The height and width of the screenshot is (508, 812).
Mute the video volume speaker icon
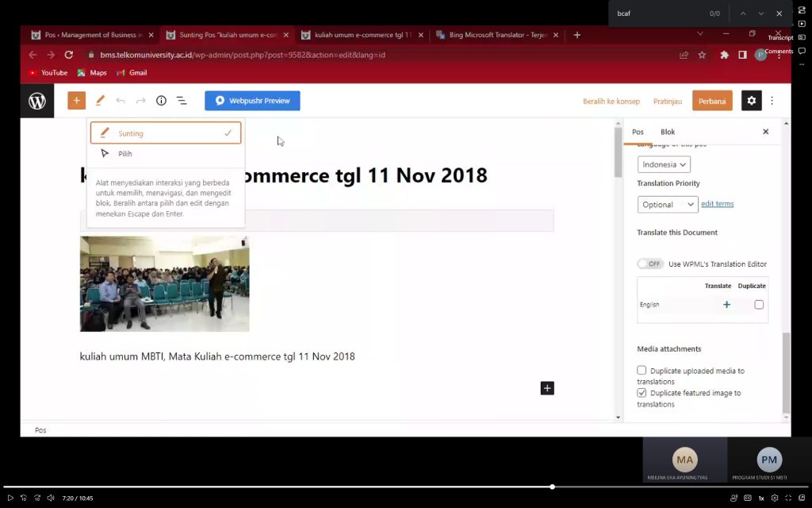point(50,498)
